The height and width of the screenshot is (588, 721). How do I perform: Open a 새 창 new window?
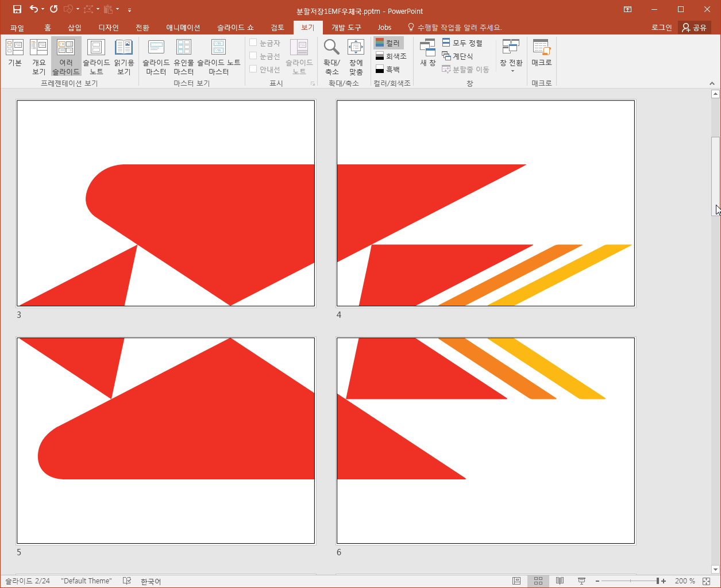[x=427, y=53]
